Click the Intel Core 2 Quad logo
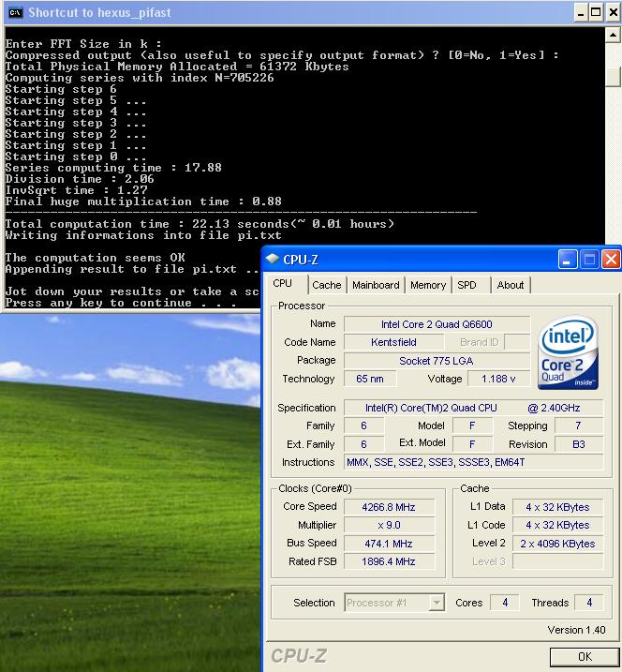Image resolution: width=622 pixels, height=672 pixels. pyautogui.click(x=568, y=352)
